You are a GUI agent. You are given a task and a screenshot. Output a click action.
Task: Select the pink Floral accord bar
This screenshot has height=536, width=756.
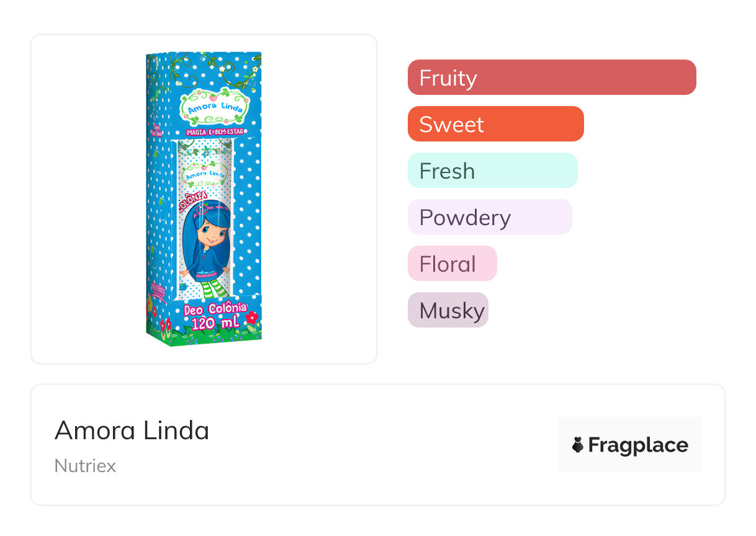[452, 264]
